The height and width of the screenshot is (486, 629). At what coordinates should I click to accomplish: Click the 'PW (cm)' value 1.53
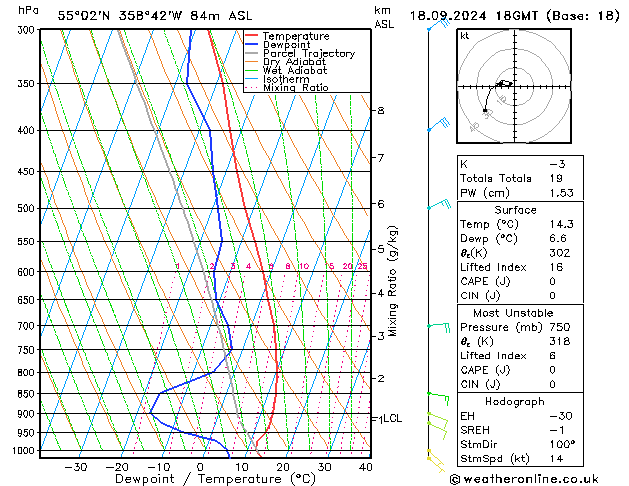(562, 193)
